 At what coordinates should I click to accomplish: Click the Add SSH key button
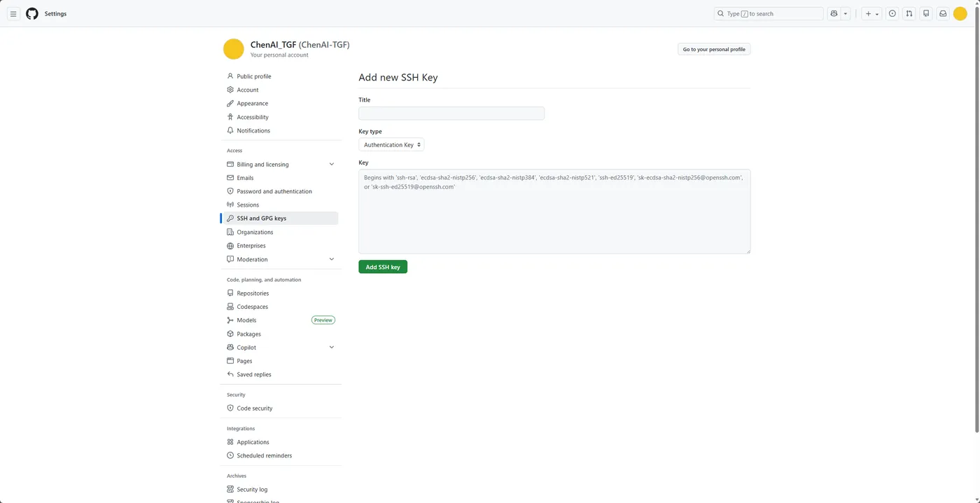[x=383, y=267]
